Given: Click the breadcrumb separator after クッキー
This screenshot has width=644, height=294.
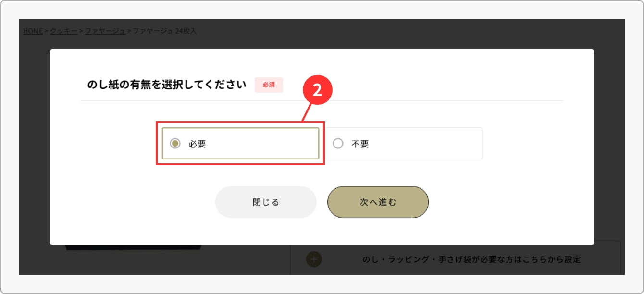Looking at the screenshot, I should click(x=81, y=31).
